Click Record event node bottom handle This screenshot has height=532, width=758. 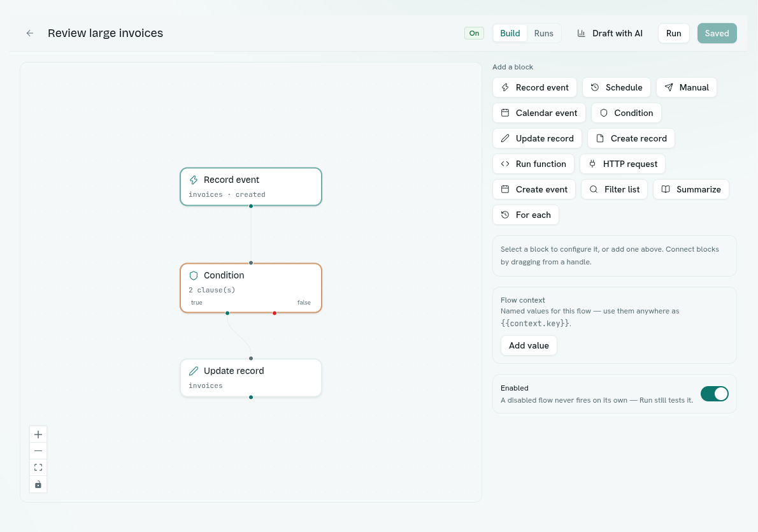tap(251, 206)
